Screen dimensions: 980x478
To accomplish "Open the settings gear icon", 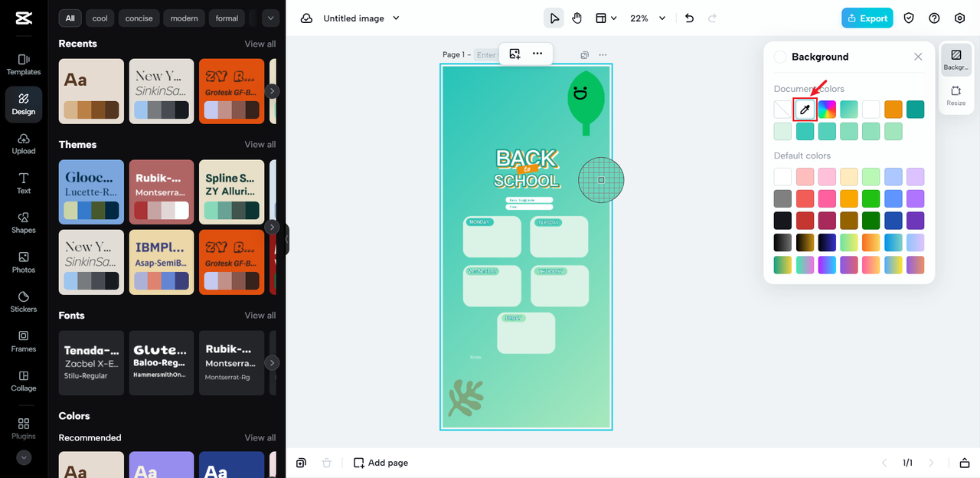I will [959, 18].
